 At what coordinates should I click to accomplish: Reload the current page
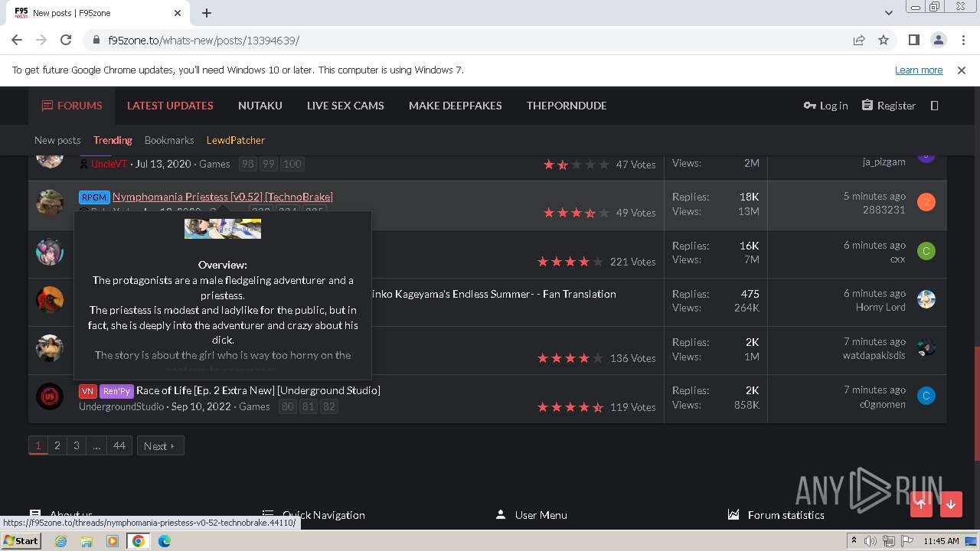click(x=66, y=40)
